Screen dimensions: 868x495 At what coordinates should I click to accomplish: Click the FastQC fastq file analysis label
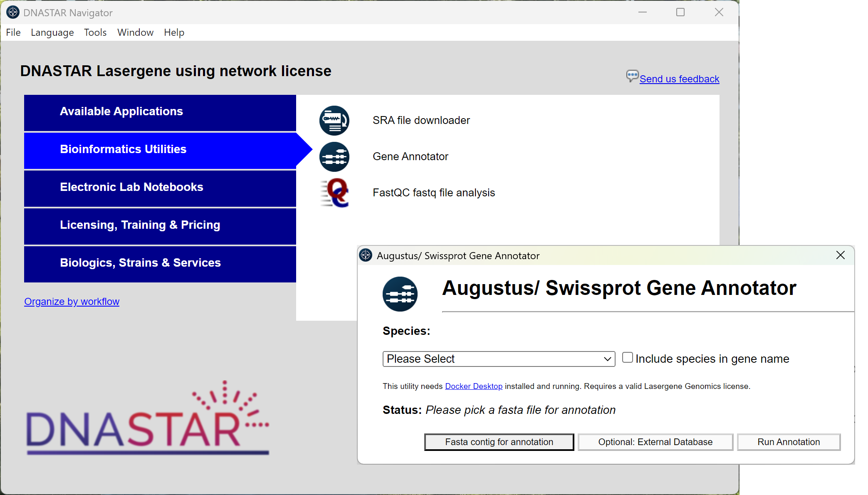[434, 193]
